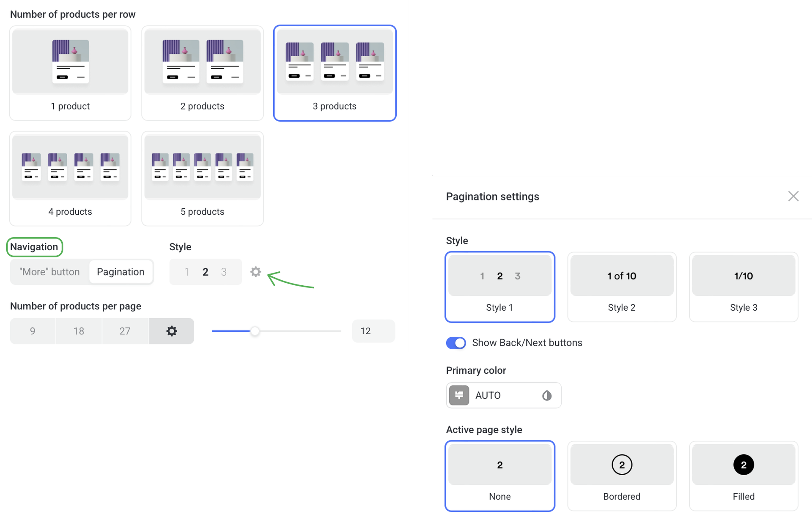Screen dimensions: 812x522
Task: Set 27 products per page
Action: 125,331
